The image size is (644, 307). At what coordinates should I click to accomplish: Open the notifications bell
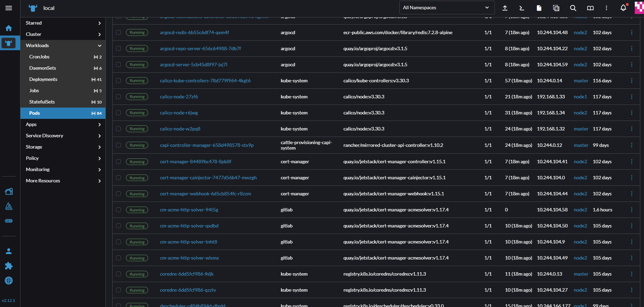tap(623, 8)
